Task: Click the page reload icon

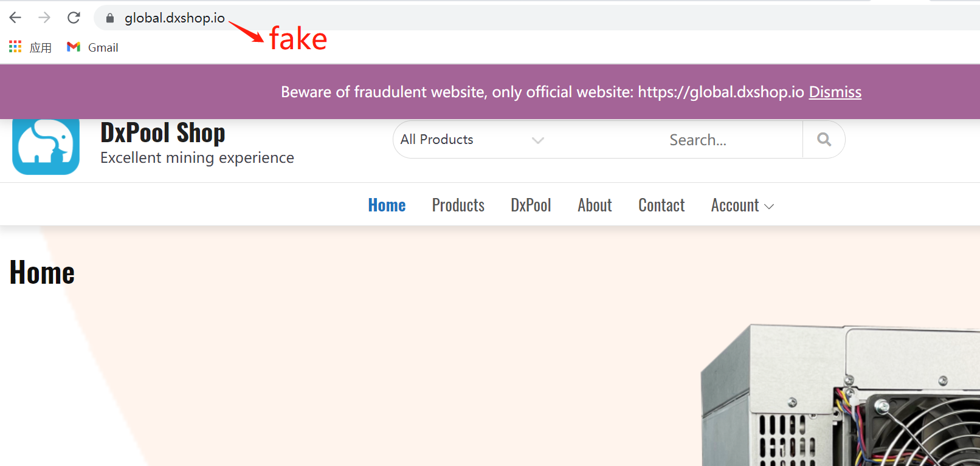Action: 73,18
